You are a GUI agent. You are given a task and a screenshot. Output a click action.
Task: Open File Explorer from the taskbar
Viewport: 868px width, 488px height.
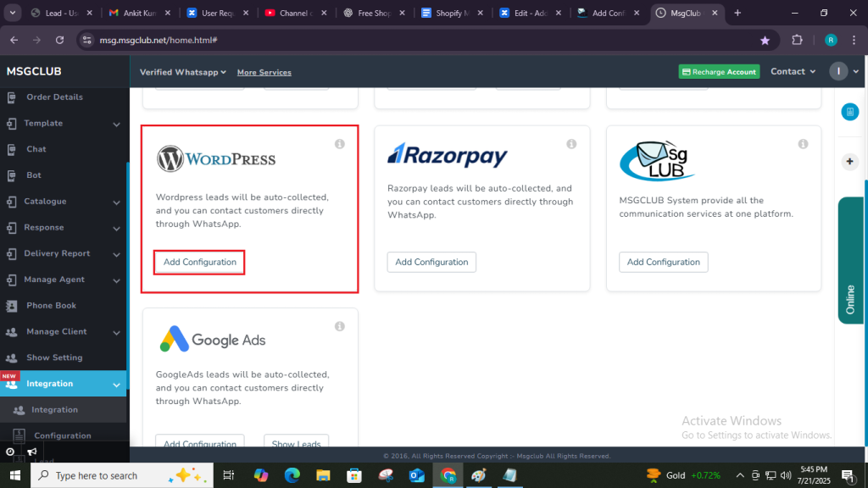click(323, 475)
